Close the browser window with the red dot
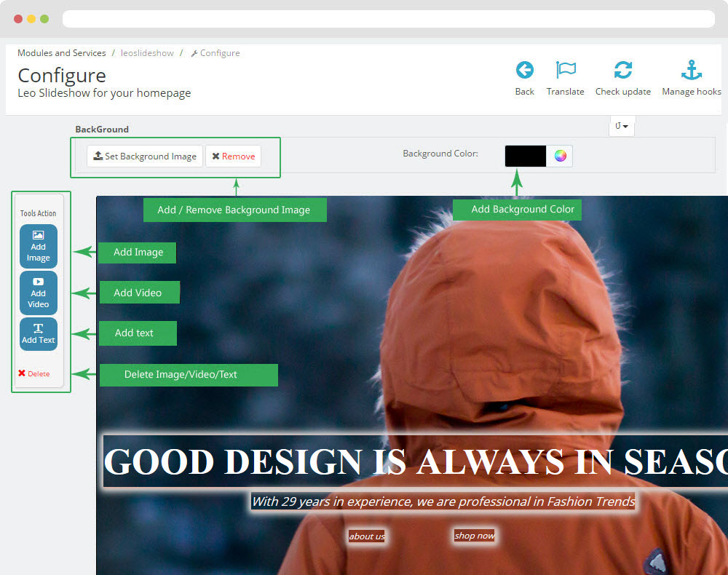The width and height of the screenshot is (728, 575). (x=18, y=19)
